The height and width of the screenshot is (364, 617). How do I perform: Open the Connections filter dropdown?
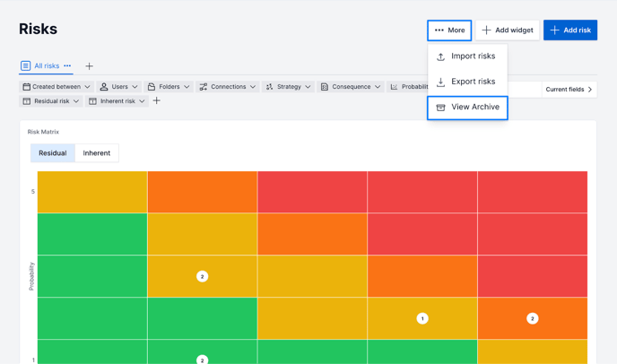click(228, 87)
